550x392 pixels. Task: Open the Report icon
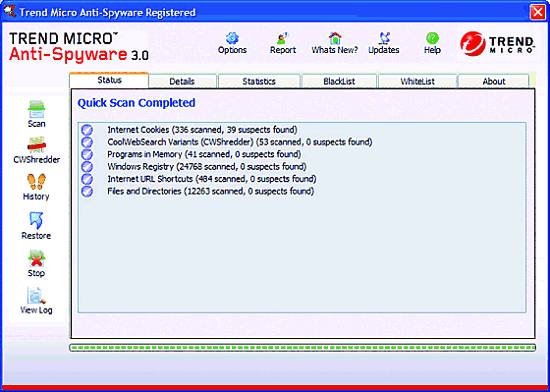(x=283, y=38)
